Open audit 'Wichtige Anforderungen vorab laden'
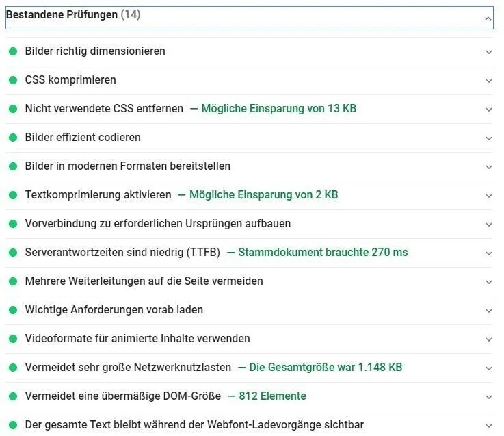This screenshot has height=436, width=504. 114,310
